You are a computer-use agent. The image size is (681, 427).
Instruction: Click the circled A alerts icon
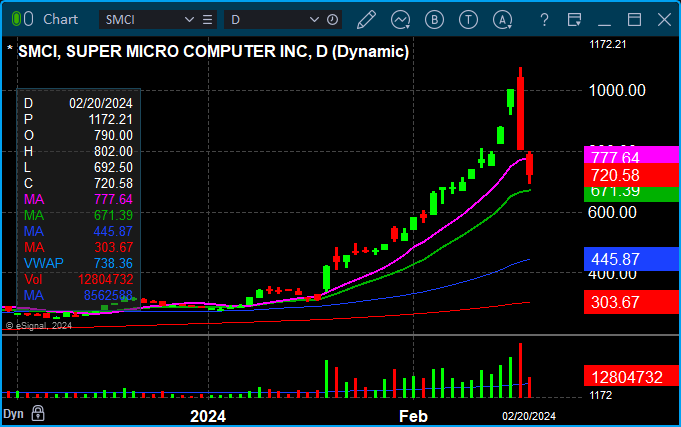[x=502, y=20]
